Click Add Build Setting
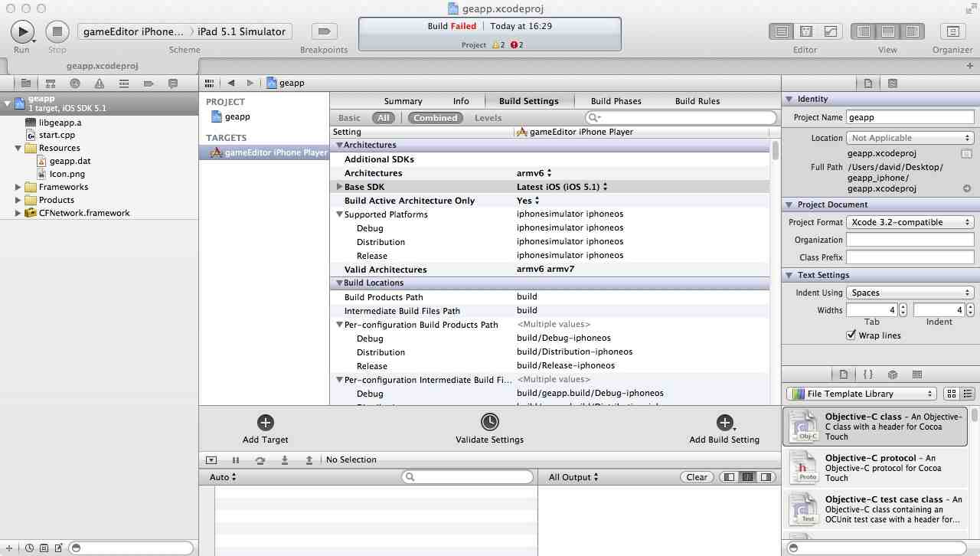This screenshot has height=556, width=980. [724, 429]
